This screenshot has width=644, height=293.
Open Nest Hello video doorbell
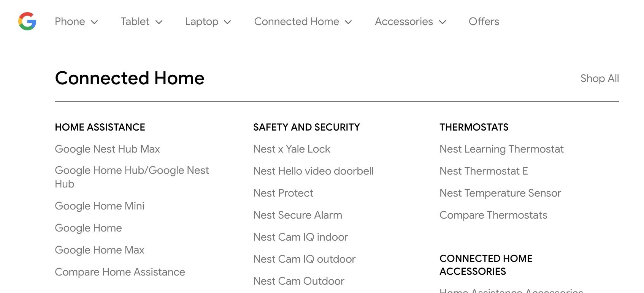tap(313, 171)
